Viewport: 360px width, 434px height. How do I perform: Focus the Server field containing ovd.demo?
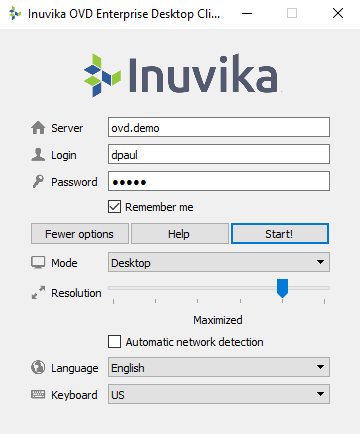[219, 127]
